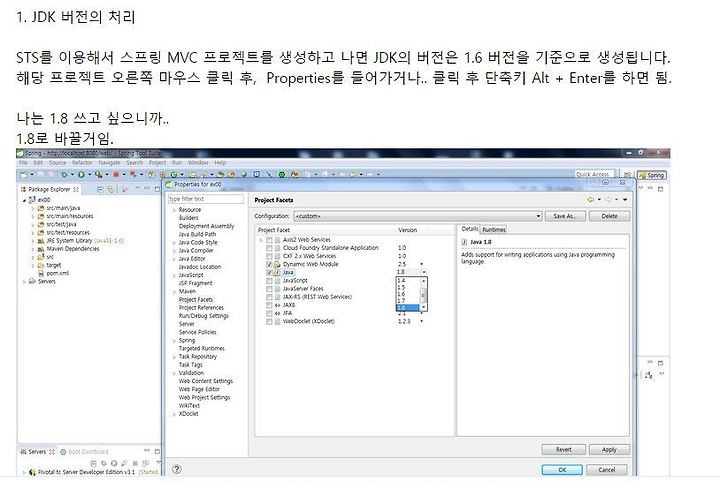This screenshot has height=482, width=720.
Task: Click the JRE System Library icon
Action: pos(41,241)
